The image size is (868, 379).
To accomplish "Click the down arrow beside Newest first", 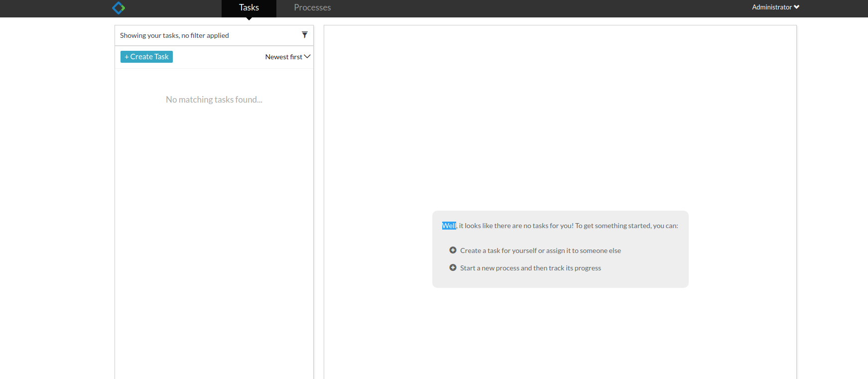I will click(x=307, y=57).
